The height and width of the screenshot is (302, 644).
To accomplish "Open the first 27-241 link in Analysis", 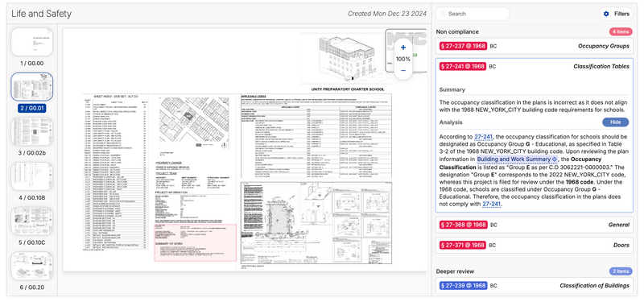I will (x=484, y=136).
